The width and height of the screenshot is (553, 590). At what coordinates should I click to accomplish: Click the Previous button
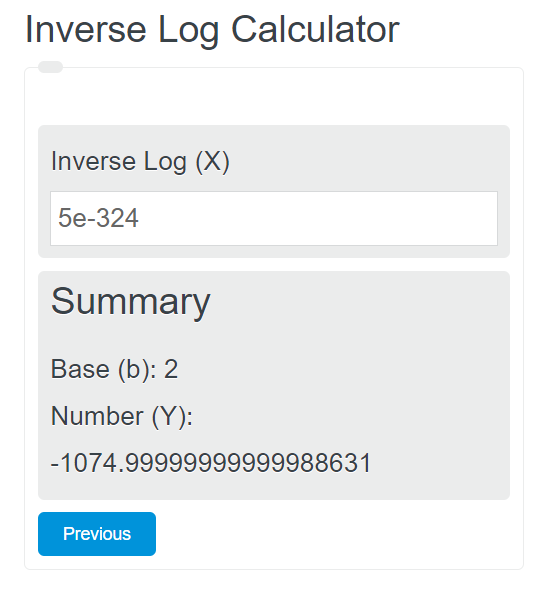pyautogui.click(x=97, y=534)
